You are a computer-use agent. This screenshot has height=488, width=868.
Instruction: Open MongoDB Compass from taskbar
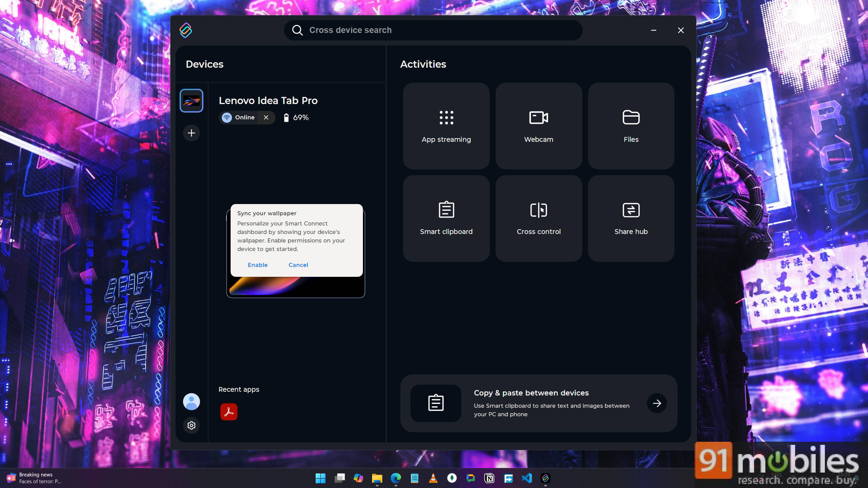point(452,478)
